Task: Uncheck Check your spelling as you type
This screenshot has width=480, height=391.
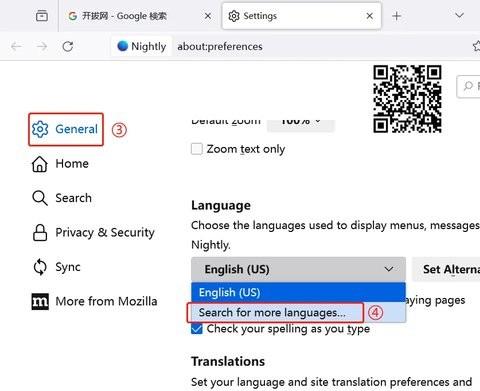Action: click(197, 329)
